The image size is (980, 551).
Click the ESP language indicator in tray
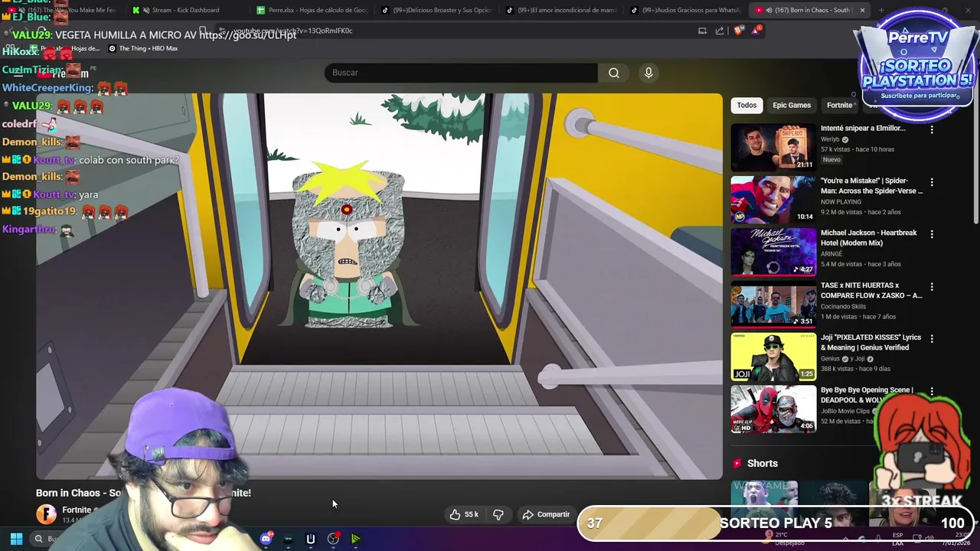[897, 539]
